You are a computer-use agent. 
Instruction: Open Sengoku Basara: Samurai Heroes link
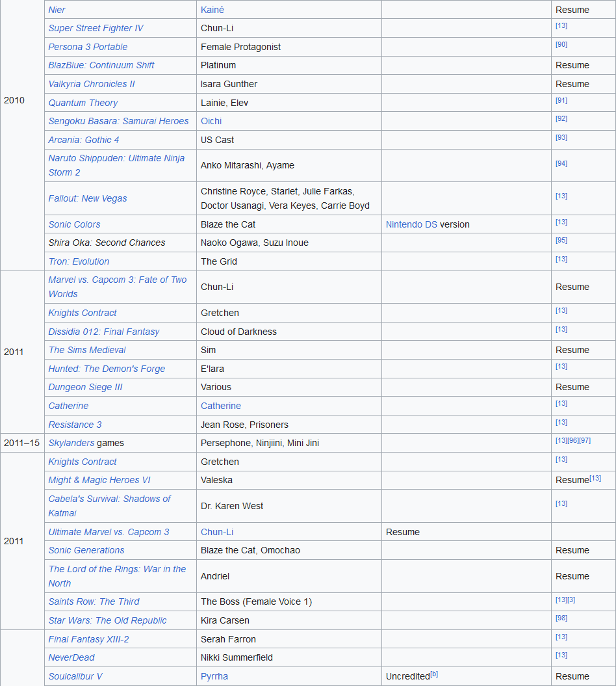click(x=118, y=121)
